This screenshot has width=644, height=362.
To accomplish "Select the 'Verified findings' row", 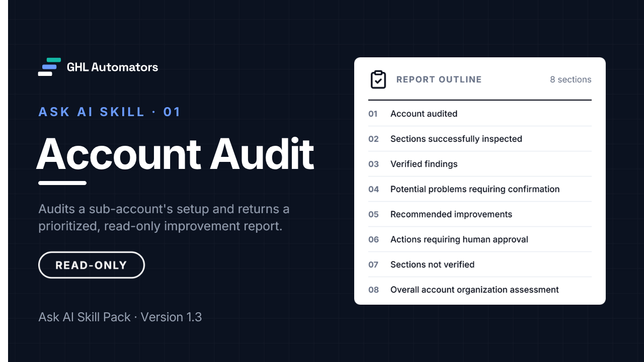I will click(x=480, y=164).
